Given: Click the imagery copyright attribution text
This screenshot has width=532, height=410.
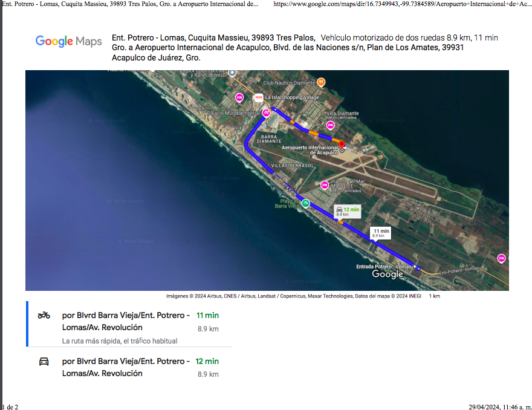Looking at the screenshot, I should (293, 296).
